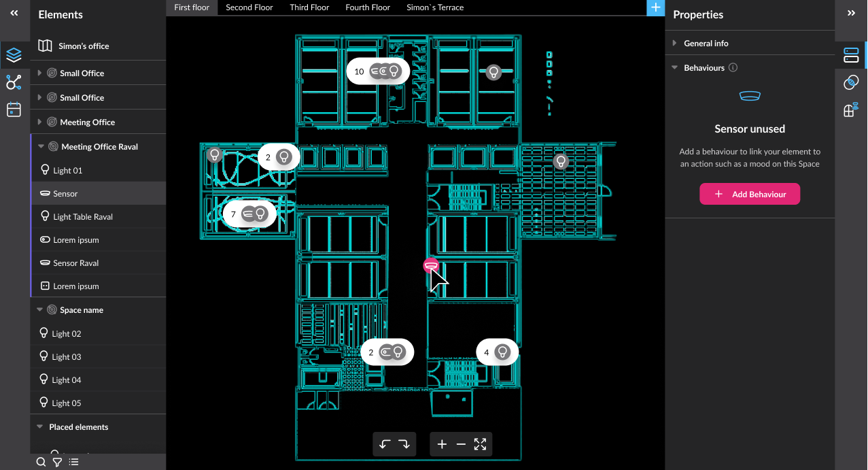Image resolution: width=868 pixels, height=470 pixels.
Task: Open the connections tool in left sidebar
Action: tap(14, 82)
